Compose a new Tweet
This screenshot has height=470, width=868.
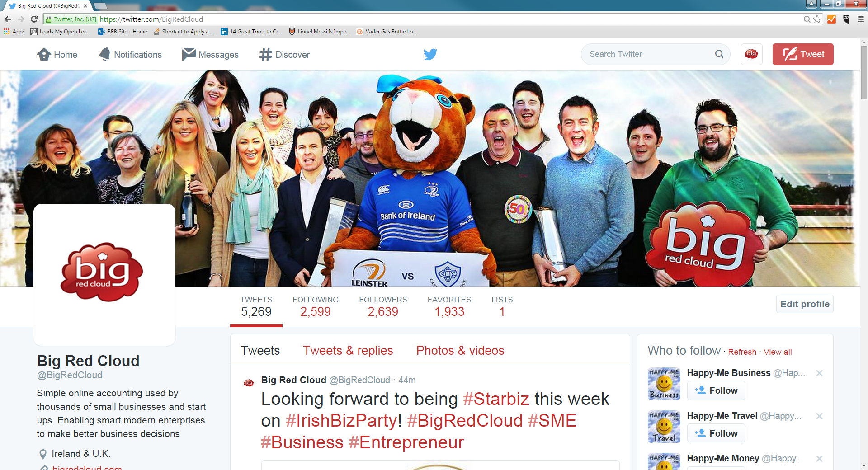coord(803,54)
